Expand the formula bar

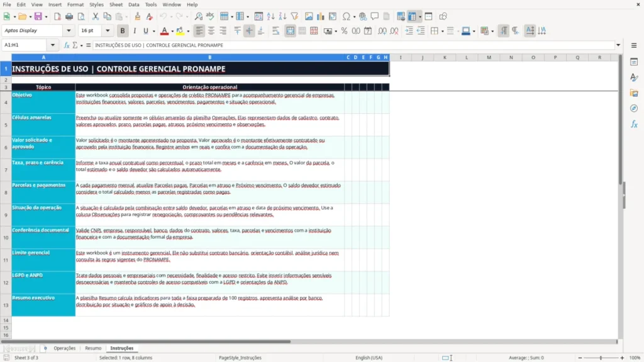click(618, 45)
